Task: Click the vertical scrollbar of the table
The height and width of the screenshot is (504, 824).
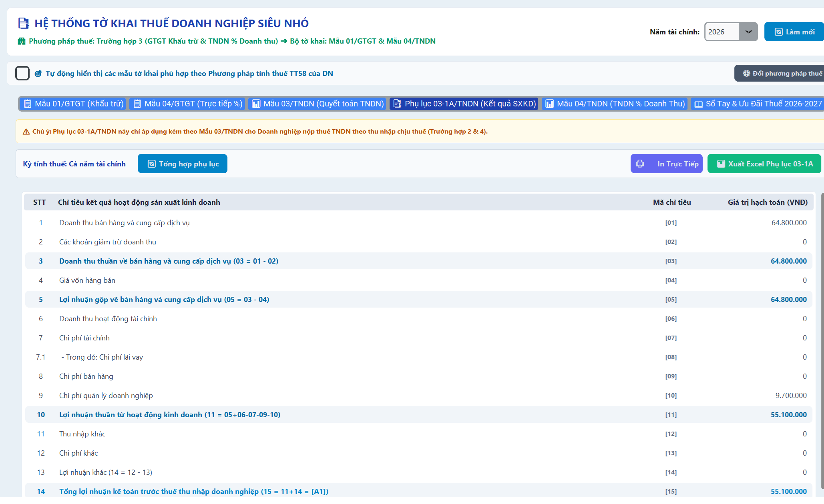Action: tap(822, 340)
